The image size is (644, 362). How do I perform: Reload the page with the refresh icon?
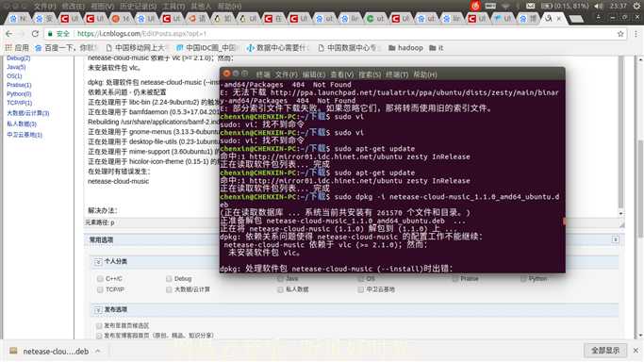point(35,34)
